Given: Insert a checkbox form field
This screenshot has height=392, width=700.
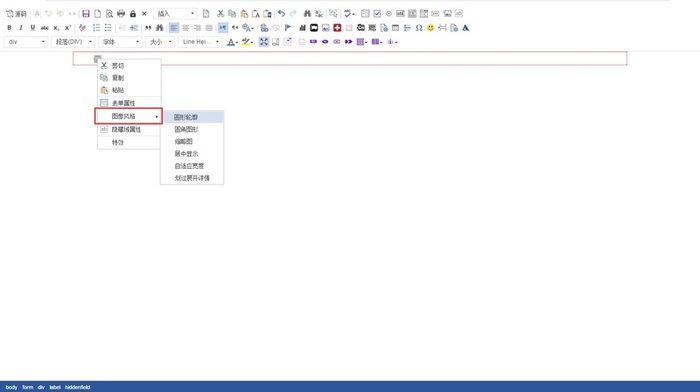Looking at the screenshot, I should [x=377, y=14].
